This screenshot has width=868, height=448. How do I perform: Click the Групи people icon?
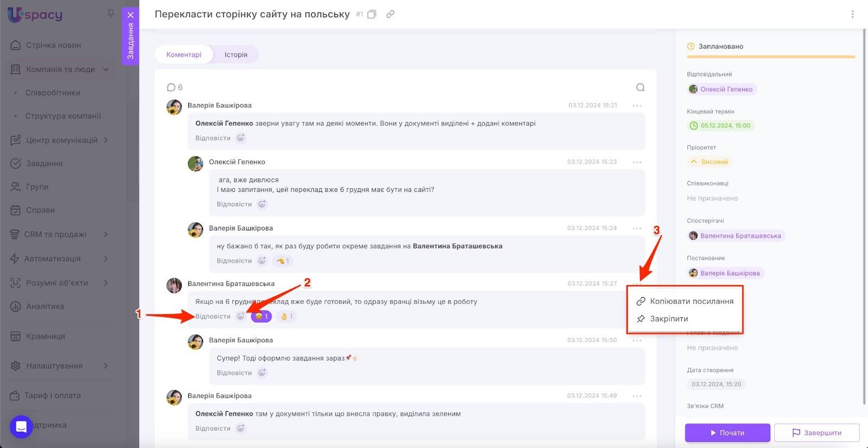pos(16,187)
